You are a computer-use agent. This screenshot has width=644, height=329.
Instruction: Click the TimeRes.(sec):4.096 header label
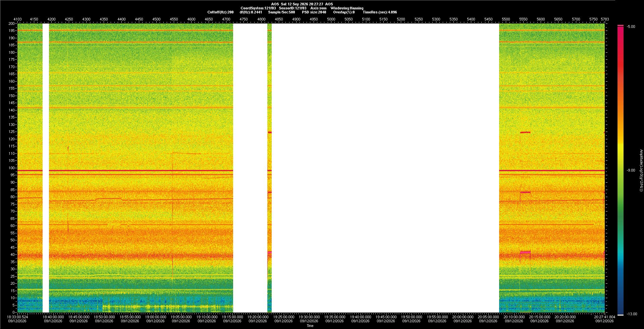[x=380, y=12]
